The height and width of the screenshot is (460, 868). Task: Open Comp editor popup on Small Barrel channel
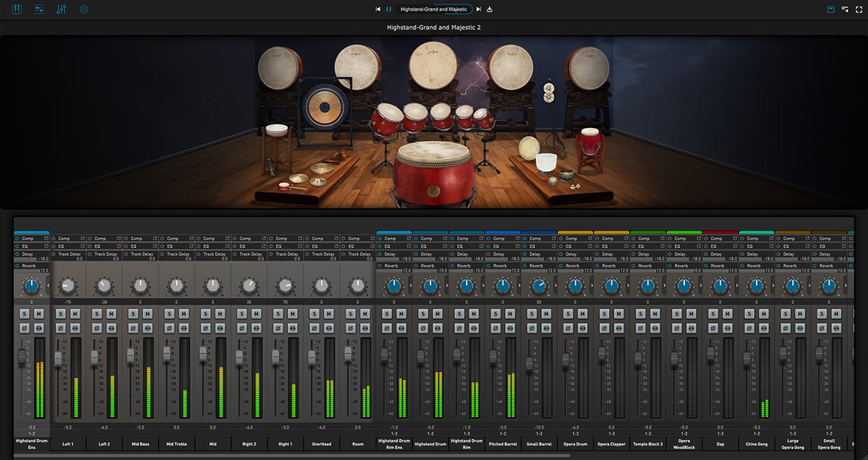pyautogui.click(x=554, y=238)
